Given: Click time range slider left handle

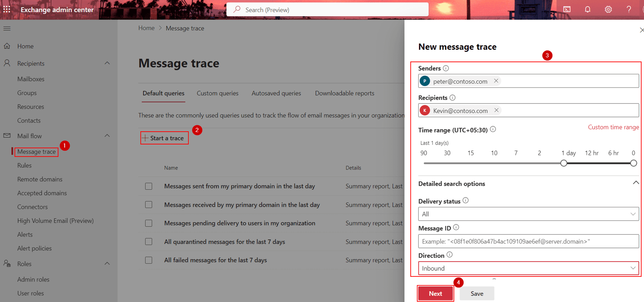Looking at the screenshot, I should [564, 163].
